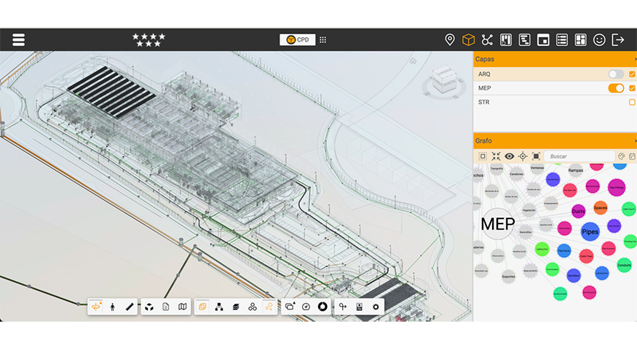Click the exploded cube model icon
Image resolution: width=637 pixels, height=364 pixels.
pyautogui.click(x=149, y=306)
